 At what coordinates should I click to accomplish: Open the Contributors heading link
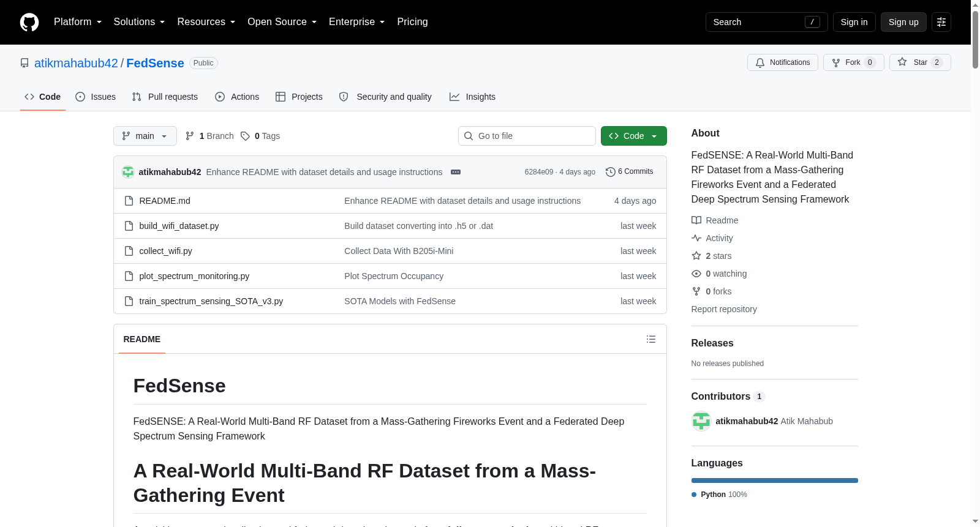pyautogui.click(x=728, y=397)
